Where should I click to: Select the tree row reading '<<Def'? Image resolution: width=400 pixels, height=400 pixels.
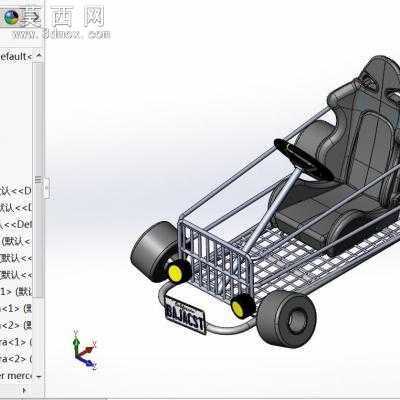click(16, 224)
